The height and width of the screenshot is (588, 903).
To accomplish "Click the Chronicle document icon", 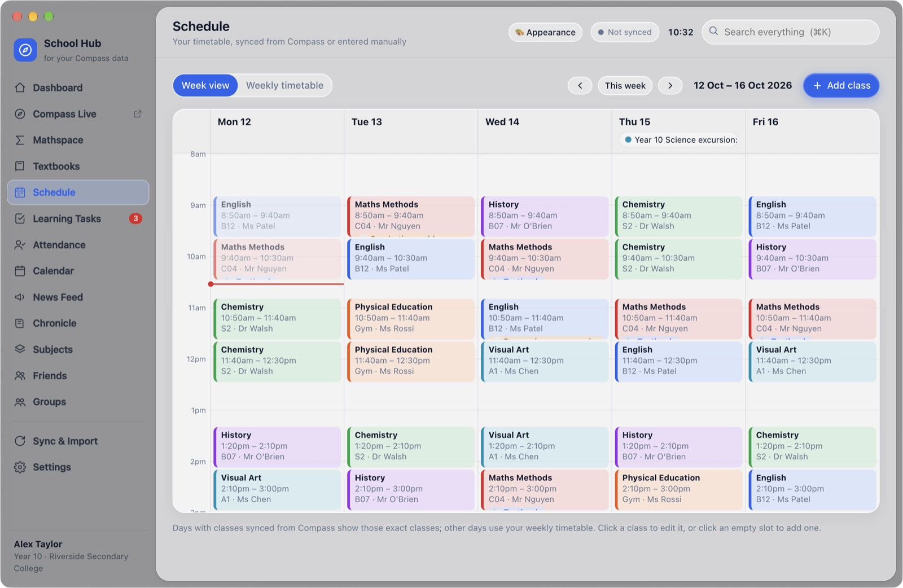I will [20, 323].
